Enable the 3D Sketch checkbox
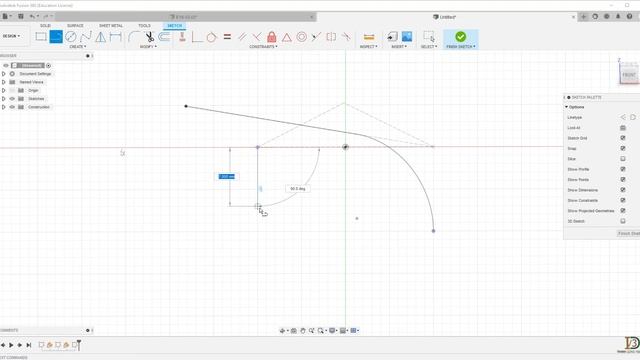 tap(623, 221)
